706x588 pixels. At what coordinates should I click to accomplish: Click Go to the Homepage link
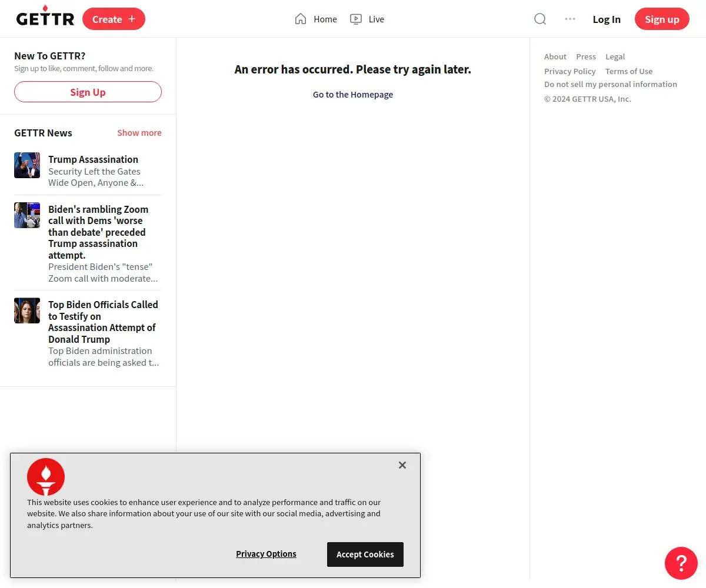pos(353,95)
